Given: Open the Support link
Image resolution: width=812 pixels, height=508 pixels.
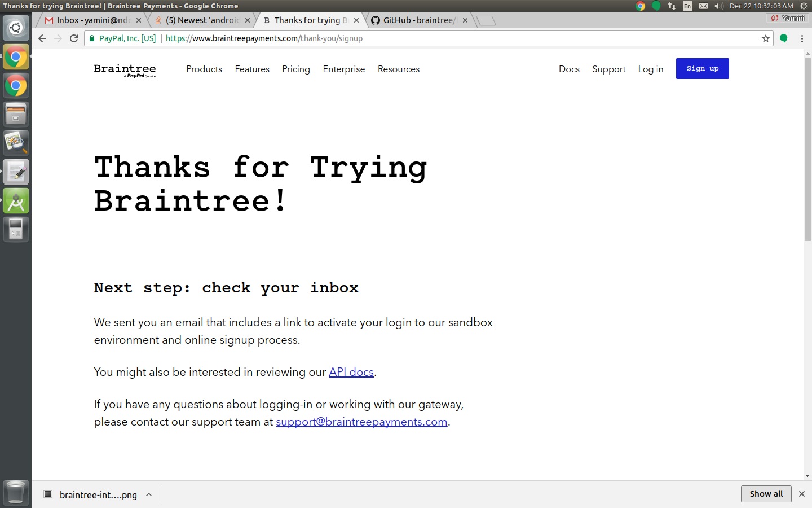Looking at the screenshot, I should [x=609, y=69].
